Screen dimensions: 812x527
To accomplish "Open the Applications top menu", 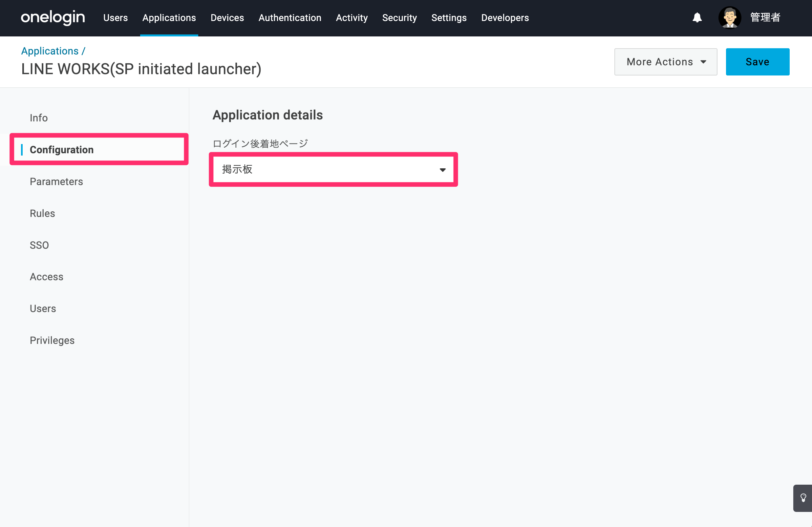I will 169,18.
